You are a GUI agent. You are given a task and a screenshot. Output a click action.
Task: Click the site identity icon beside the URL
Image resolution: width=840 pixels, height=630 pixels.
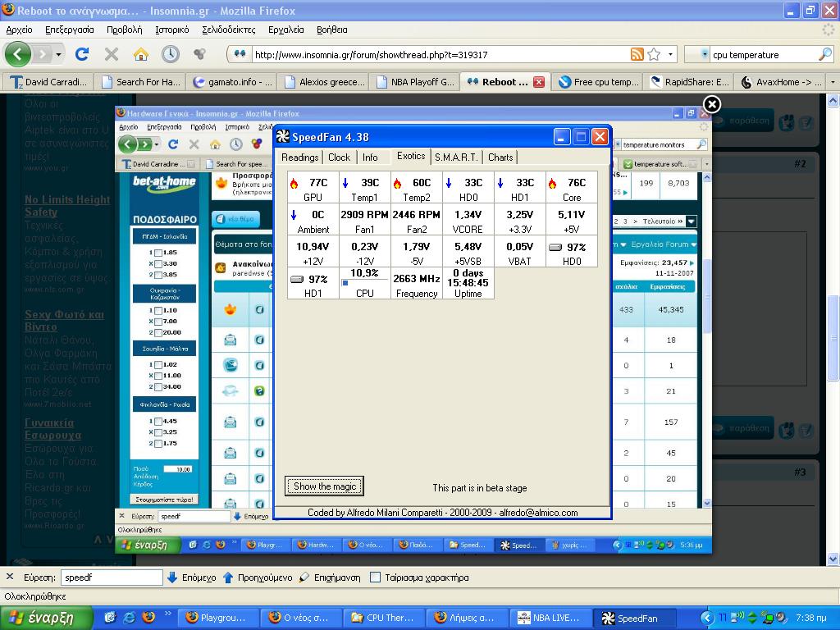point(240,54)
